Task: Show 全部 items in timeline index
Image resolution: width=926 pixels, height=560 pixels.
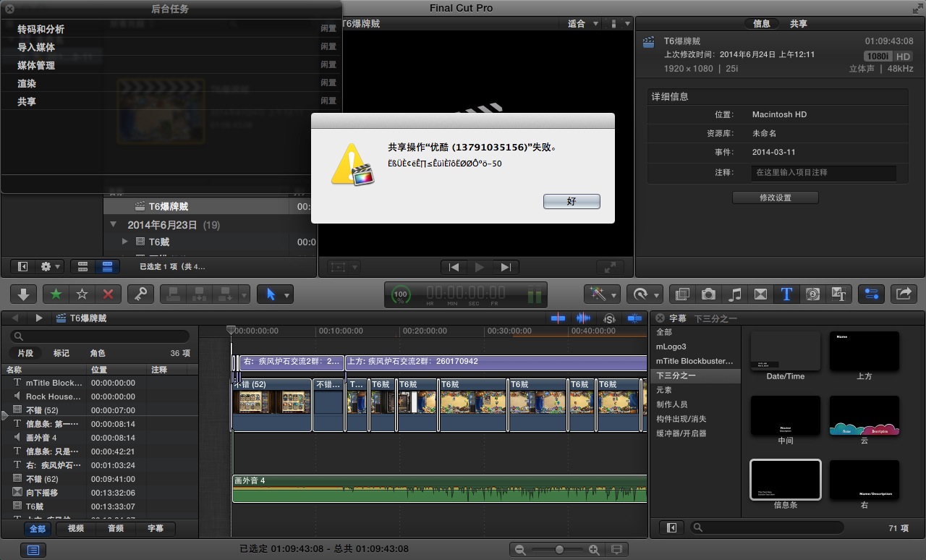Action: tap(37, 528)
